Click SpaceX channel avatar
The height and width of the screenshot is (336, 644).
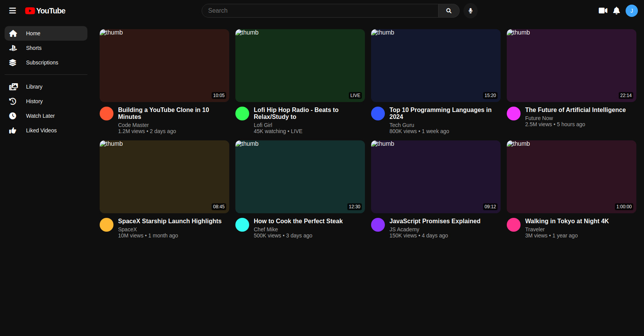pos(107,225)
